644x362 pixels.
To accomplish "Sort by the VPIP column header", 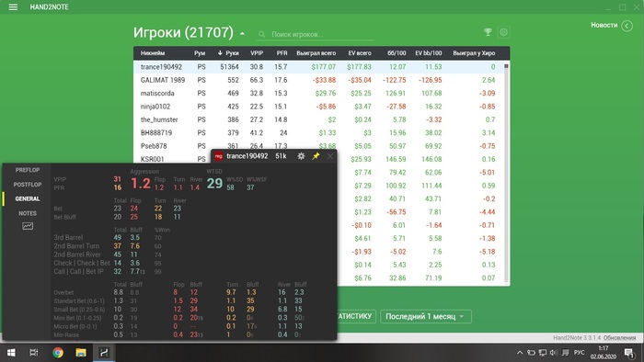I will (257, 53).
